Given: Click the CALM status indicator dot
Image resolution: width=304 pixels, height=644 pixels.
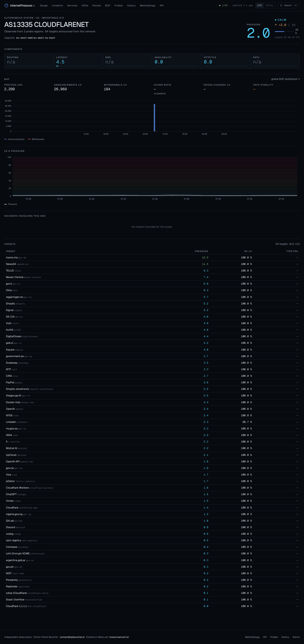Looking at the screenshot, I should pyautogui.click(x=275, y=20).
